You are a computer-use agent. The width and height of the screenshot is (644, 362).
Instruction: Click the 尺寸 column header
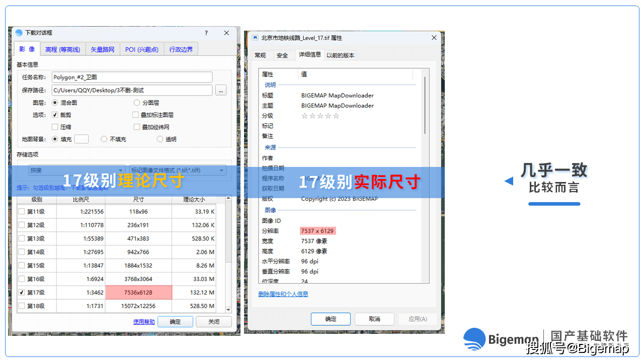pos(138,200)
